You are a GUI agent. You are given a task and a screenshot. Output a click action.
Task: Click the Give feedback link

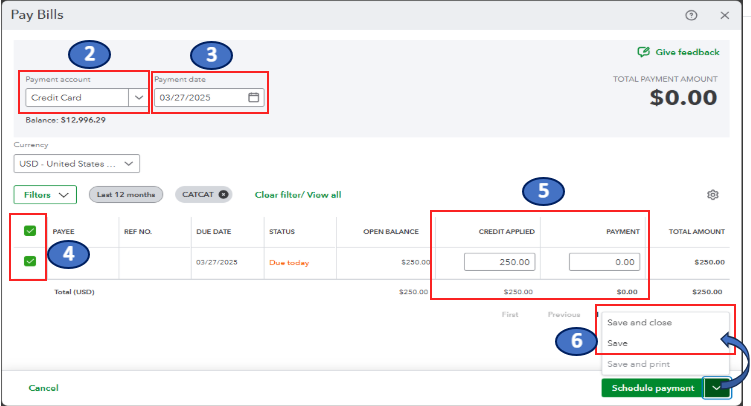click(x=687, y=52)
